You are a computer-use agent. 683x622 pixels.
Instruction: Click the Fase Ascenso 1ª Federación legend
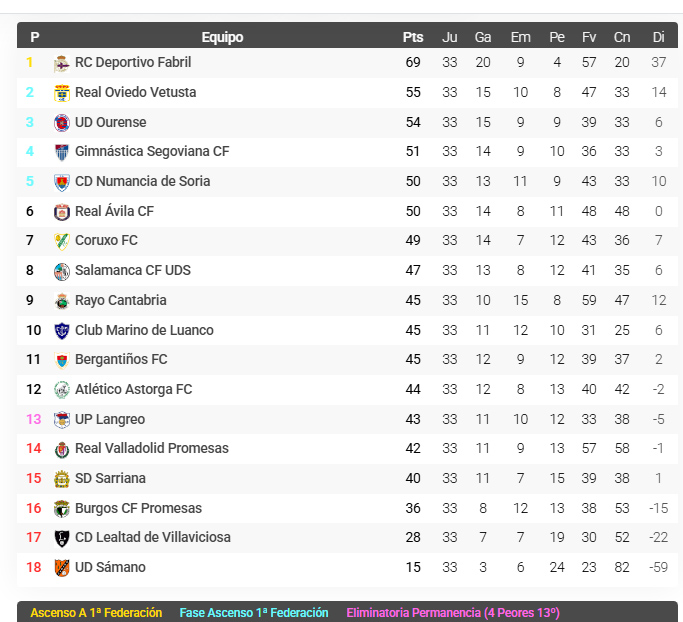tap(254, 613)
